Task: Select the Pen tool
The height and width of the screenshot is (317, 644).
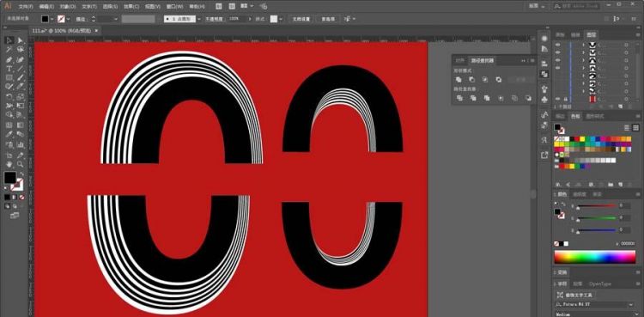Action: pos(9,59)
